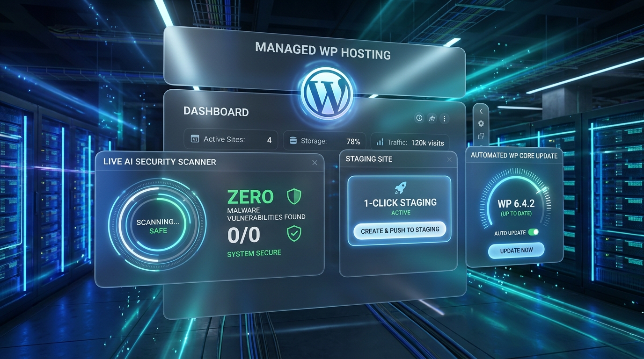Viewport: 644px width, 359px height.
Task: Click the "AUTOMATED WP CORE UPDATE" title
Action: tap(514, 155)
